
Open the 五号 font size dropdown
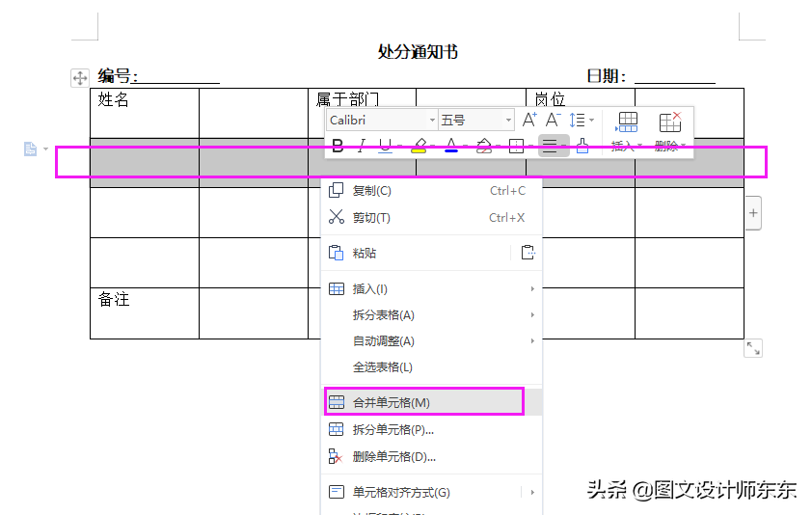tap(508, 121)
